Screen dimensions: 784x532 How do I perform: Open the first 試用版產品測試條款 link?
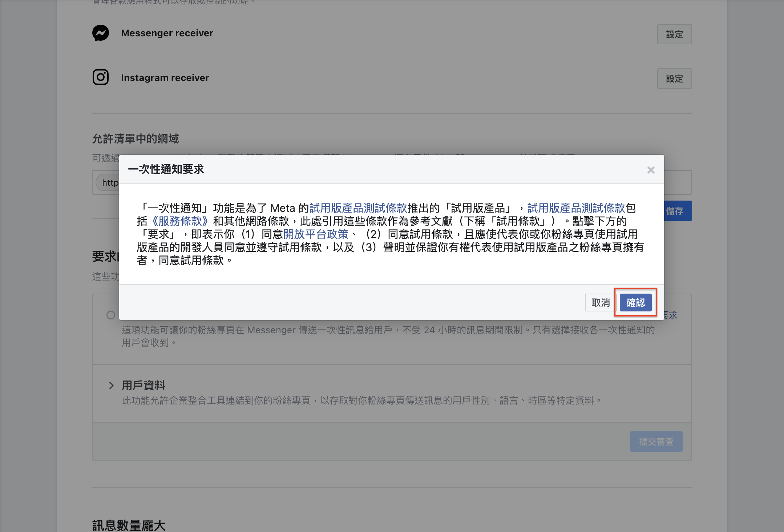[x=358, y=208]
